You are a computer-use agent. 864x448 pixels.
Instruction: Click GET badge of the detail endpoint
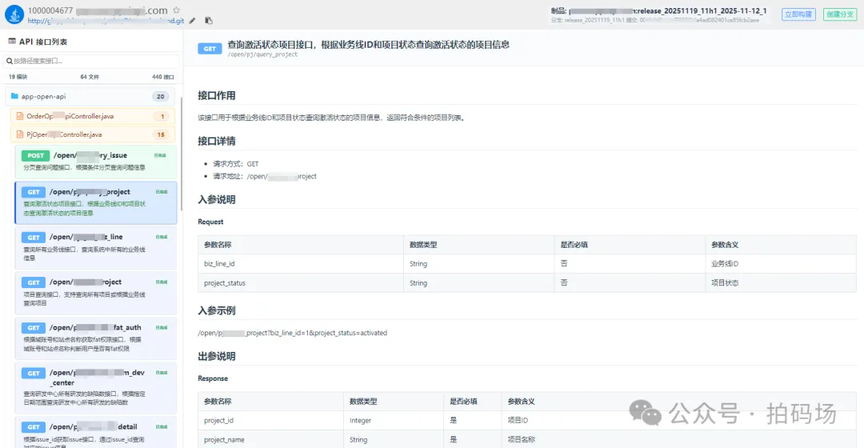(33, 427)
